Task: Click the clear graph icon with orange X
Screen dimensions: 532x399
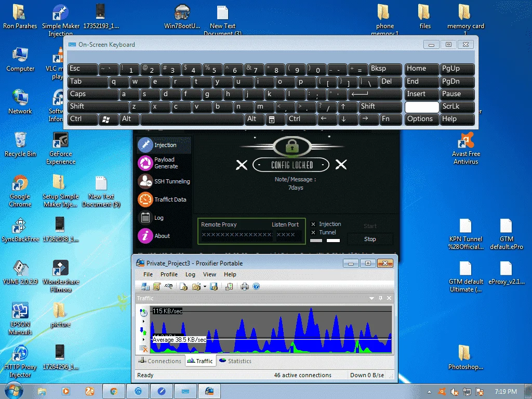Action: pyautogui.click(x=143, y=348)
